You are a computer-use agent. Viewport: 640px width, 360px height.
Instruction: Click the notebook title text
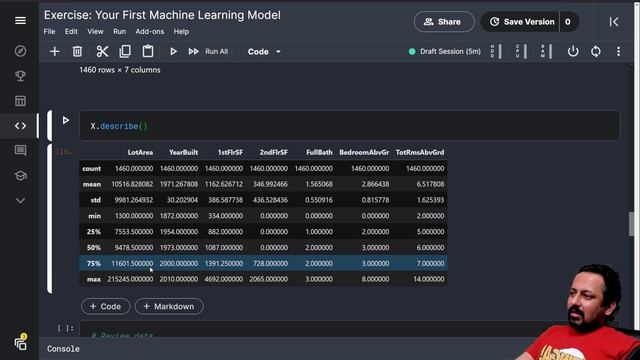[x=162, y=15]
